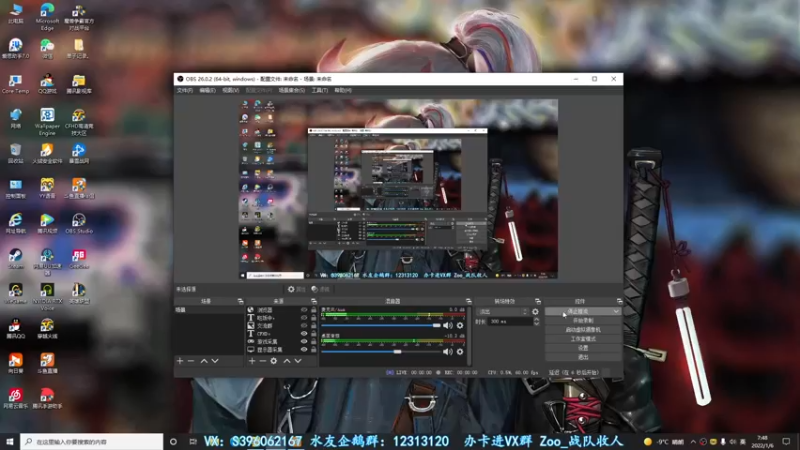Open the File menu in OBS

[185, 90]
